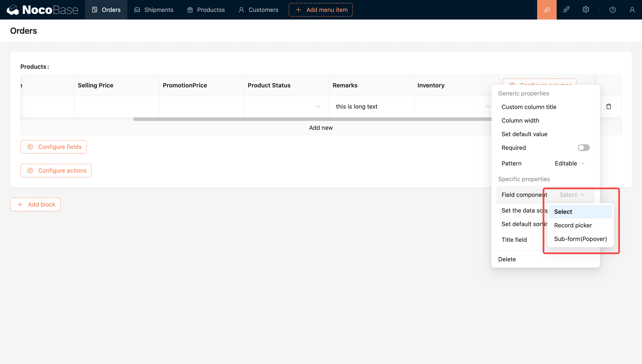
Task: Choose Sub-form(Popover) option
Action: click(580, 239)
